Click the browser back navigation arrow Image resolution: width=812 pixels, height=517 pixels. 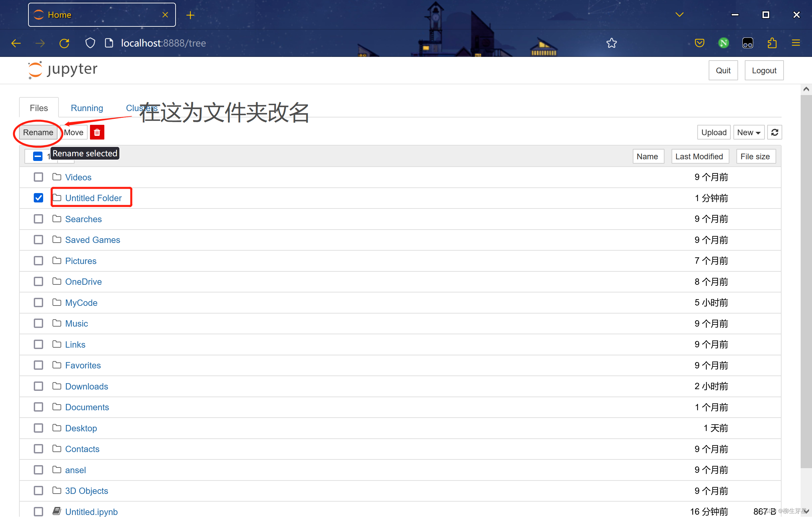pyautogui.click(x=16, y=43)
